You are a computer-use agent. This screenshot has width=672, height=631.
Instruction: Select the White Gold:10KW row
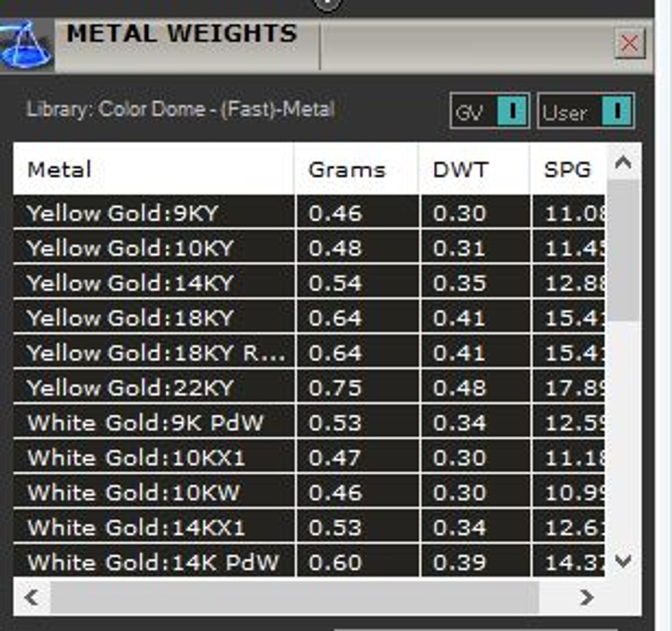[x=309, y=491]
